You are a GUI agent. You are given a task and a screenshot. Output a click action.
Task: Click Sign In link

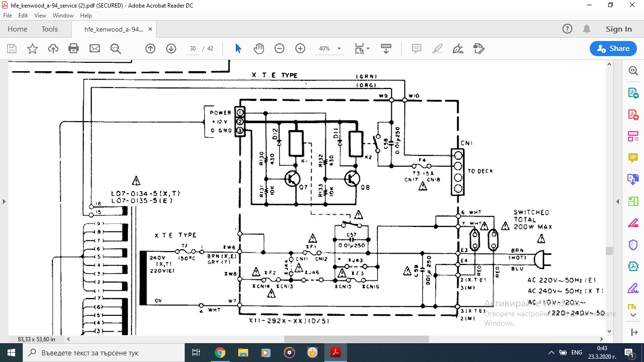pyautogui.click(x=619, y=29)
